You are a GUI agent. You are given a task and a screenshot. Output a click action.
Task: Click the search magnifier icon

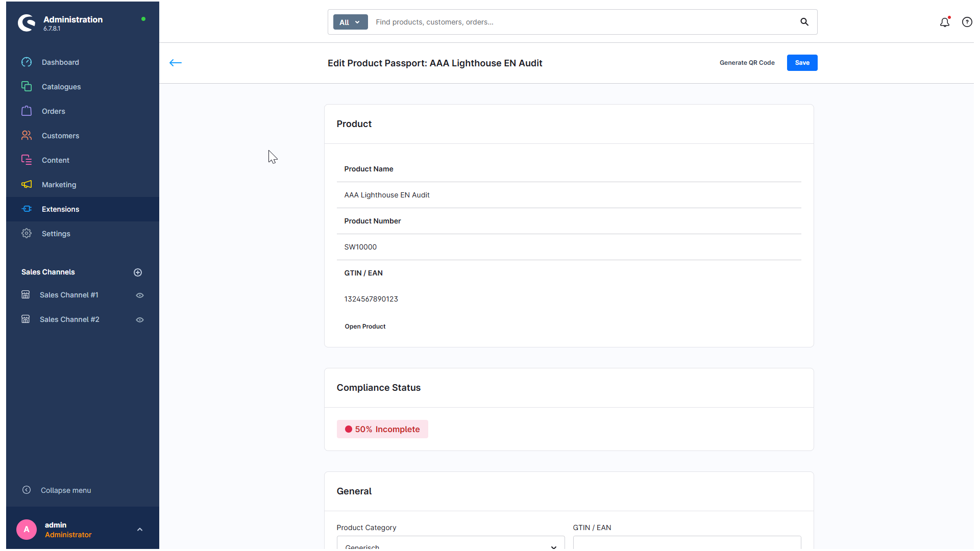(804, 22)
